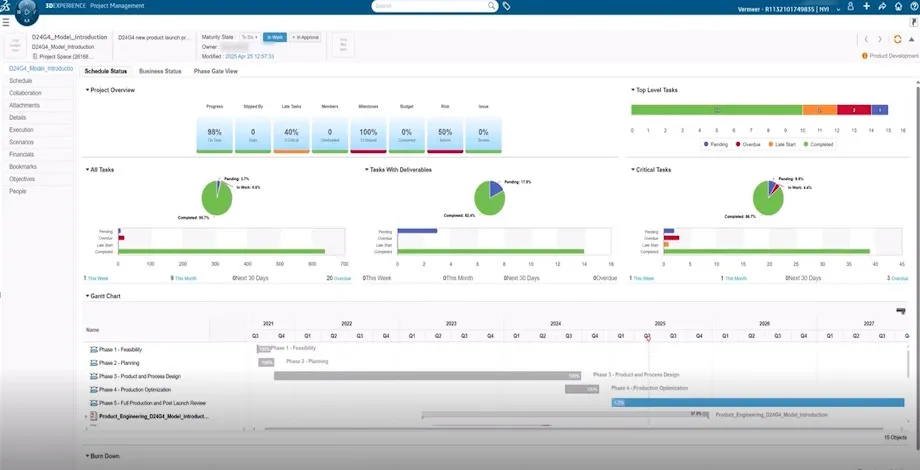The width and height of the screenshot is (920, 470).
Task: Go to home via house icon
Action: 898,6
